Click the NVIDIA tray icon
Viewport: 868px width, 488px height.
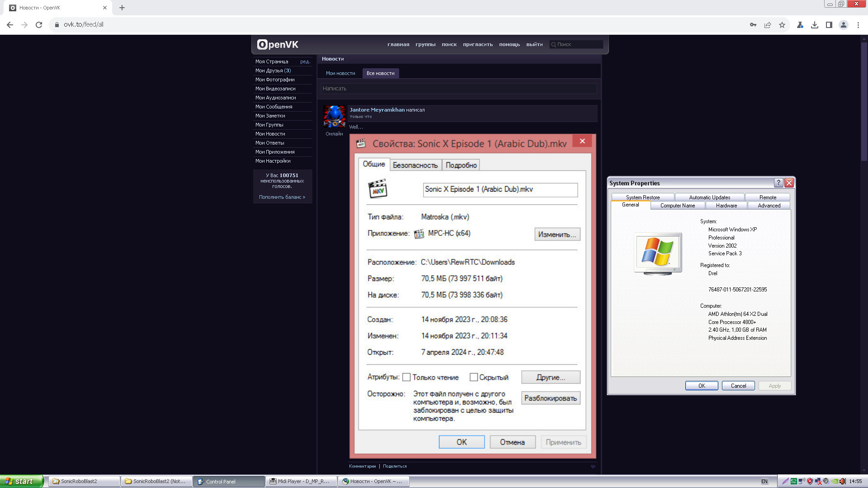pyautogui.click(x=835, y=481)
